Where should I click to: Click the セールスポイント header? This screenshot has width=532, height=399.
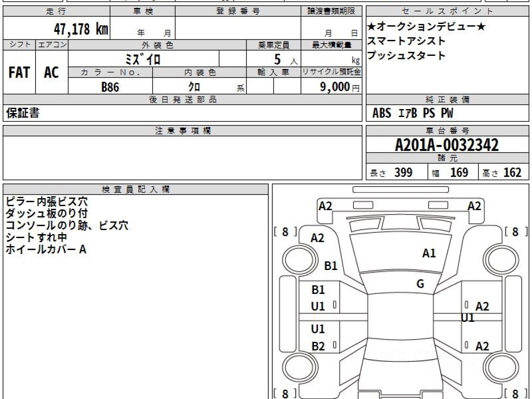448,12
